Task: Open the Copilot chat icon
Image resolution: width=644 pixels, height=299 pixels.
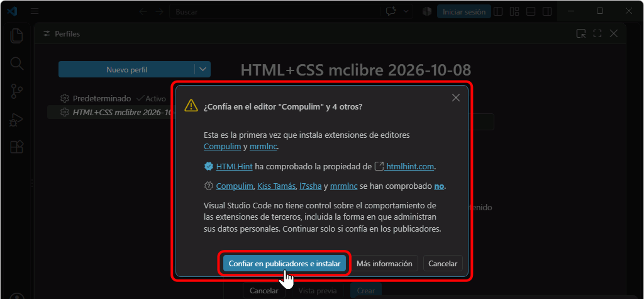Action: (x=391, y=11)
